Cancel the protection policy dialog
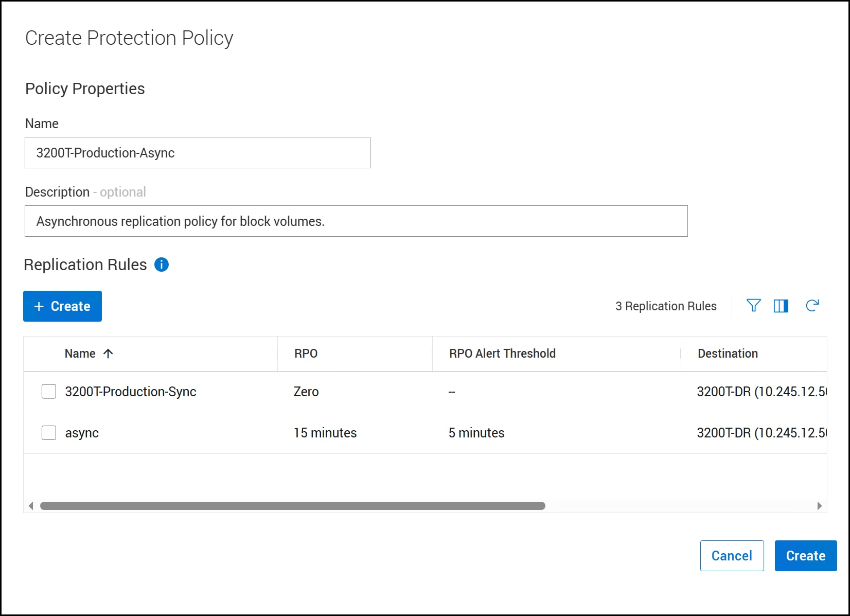Image resolution: width=850 pixels, height=616 pixels. coord(732,556)
